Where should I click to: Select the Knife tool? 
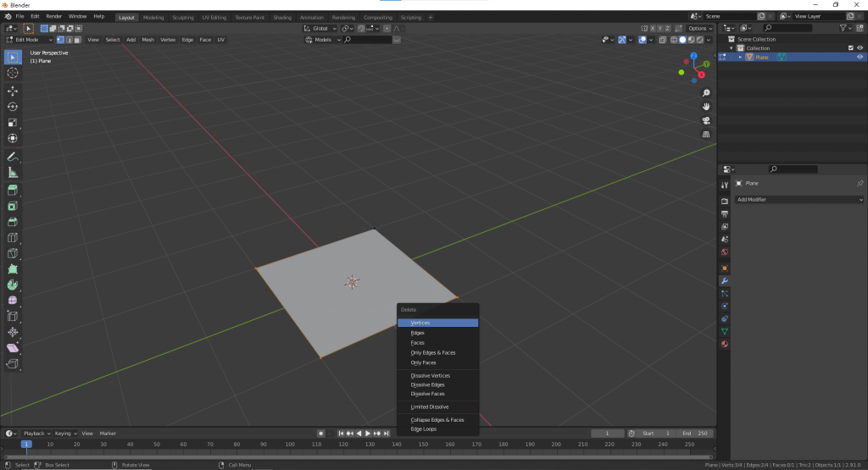point(13,254)
